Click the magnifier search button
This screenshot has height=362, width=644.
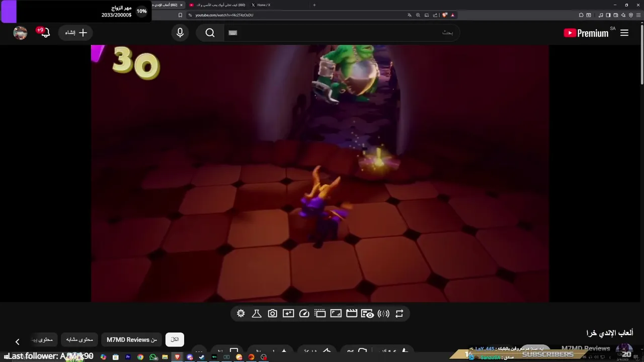tap(210, 33)
